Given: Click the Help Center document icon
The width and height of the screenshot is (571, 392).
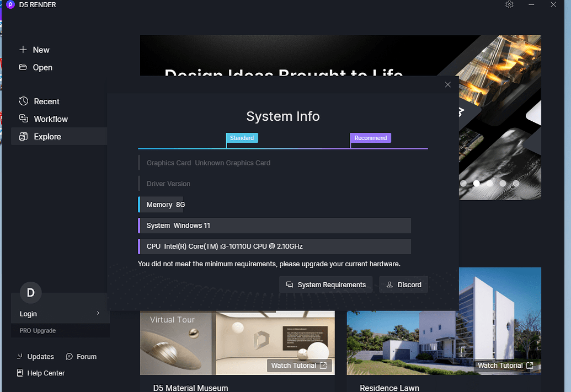Looking at the screenshot, I should tap(20, 373).
